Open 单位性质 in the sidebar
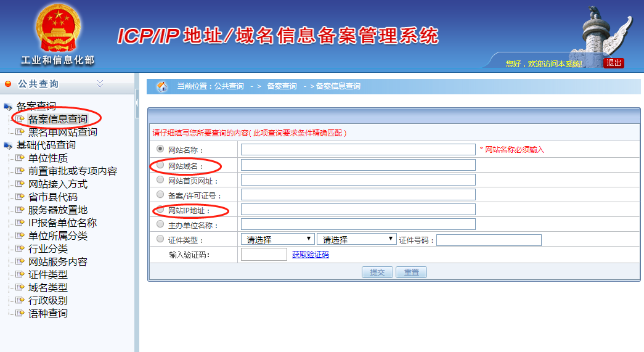644x352 pixels. coord(47,158)
